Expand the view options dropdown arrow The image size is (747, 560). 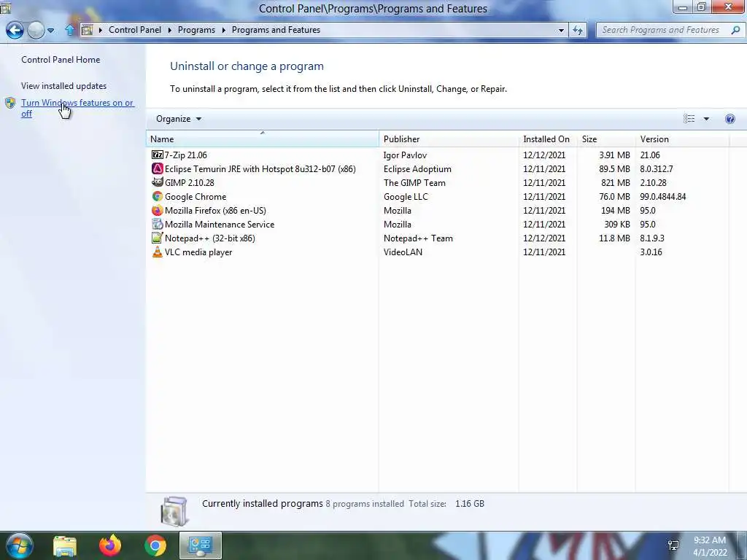click(x=706, y=119)
